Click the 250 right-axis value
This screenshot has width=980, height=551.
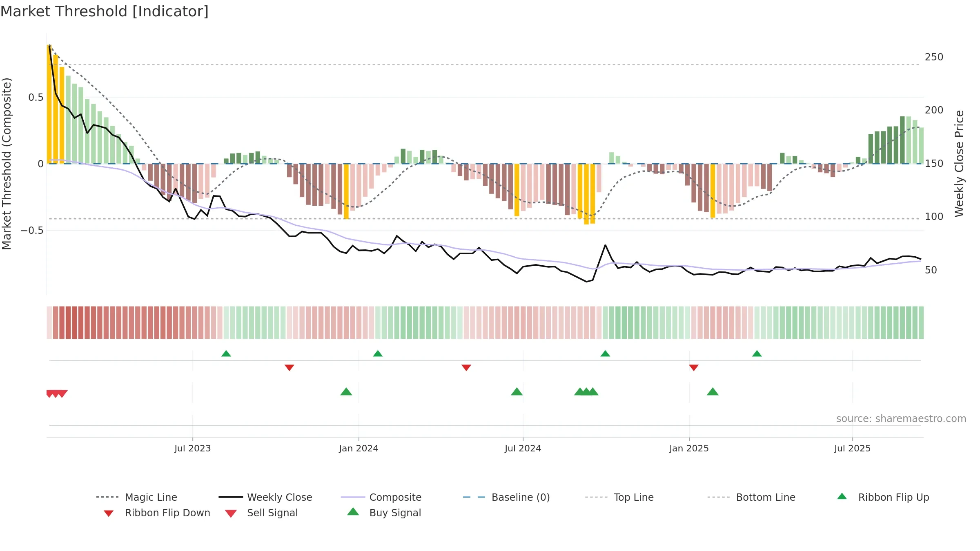[x=934, y=57]
